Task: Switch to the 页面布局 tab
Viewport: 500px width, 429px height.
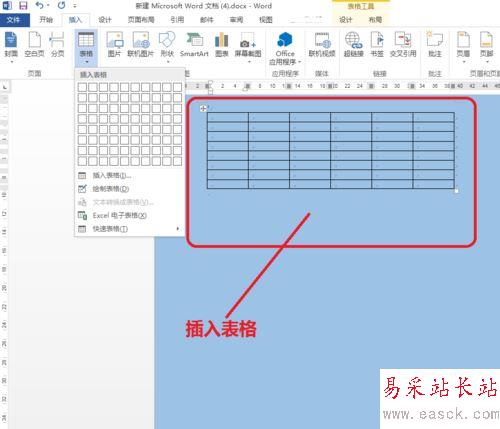Action: (141, 20)
